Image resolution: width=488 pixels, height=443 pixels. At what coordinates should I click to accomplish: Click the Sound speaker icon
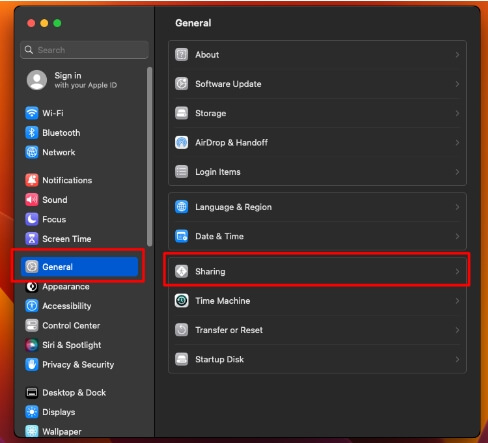pos(32,200)
